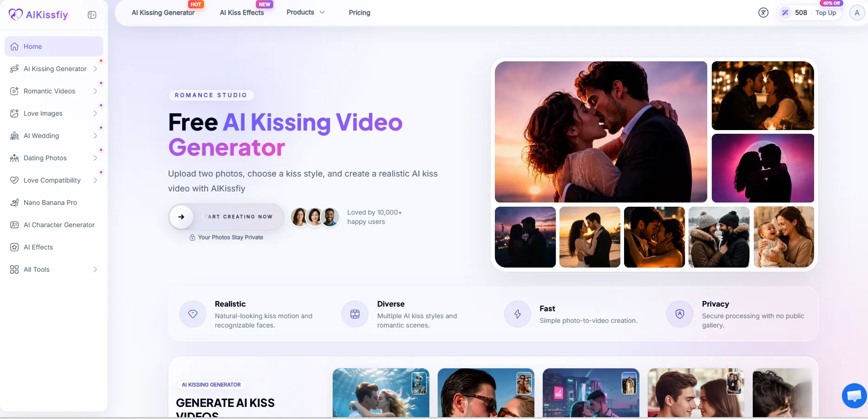Select the mother and baby thumbnail
The height and width of the screenshot is (419, 868).
pos(784,237)
